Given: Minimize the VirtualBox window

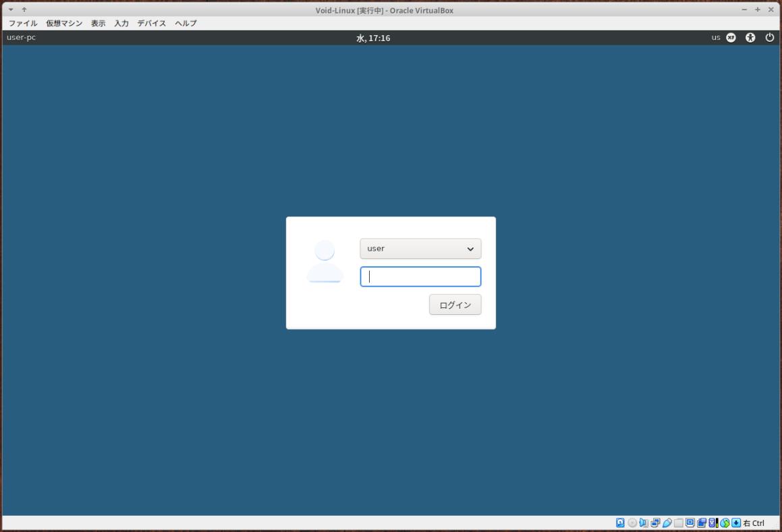Looking at the screenshot, I should (744, 9).
